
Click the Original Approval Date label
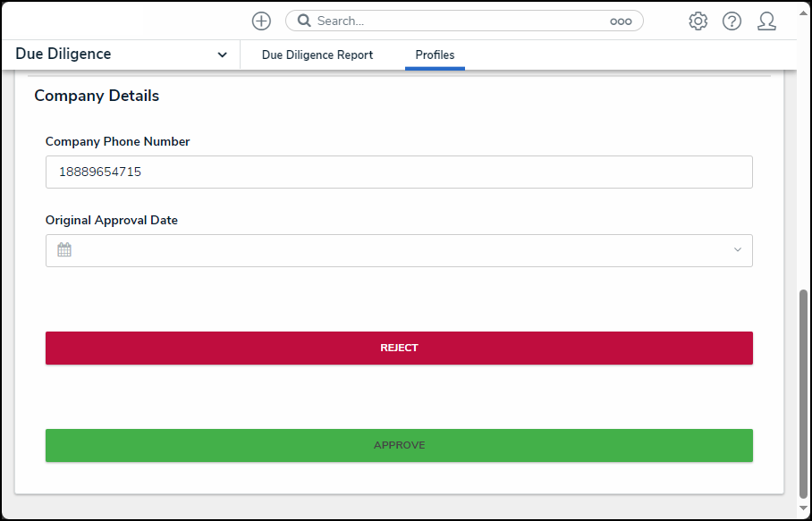tap(112, 221)
